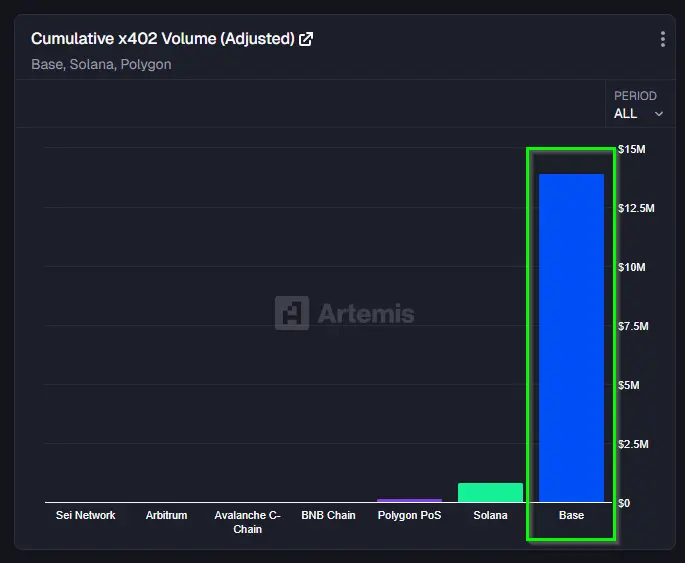Click the Artemis watermark text
Image resolution: width=685 pixels, height=563 pixels.
[365, 314]
